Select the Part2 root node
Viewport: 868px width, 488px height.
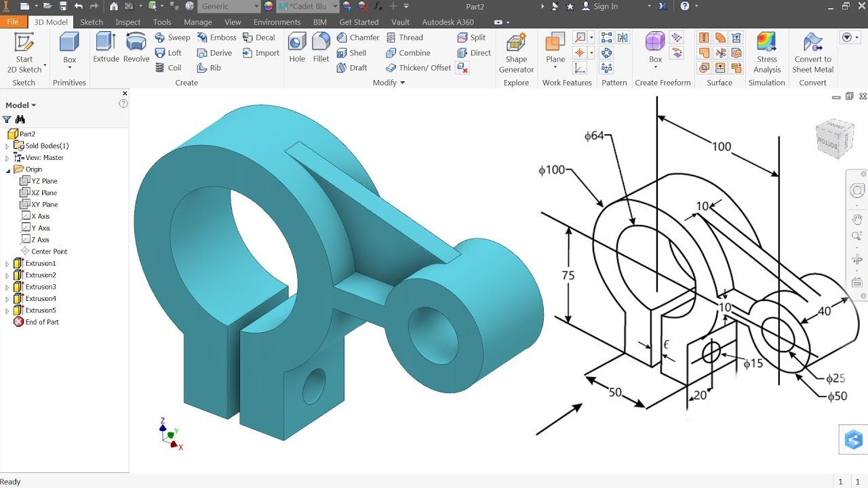point(22,134)
